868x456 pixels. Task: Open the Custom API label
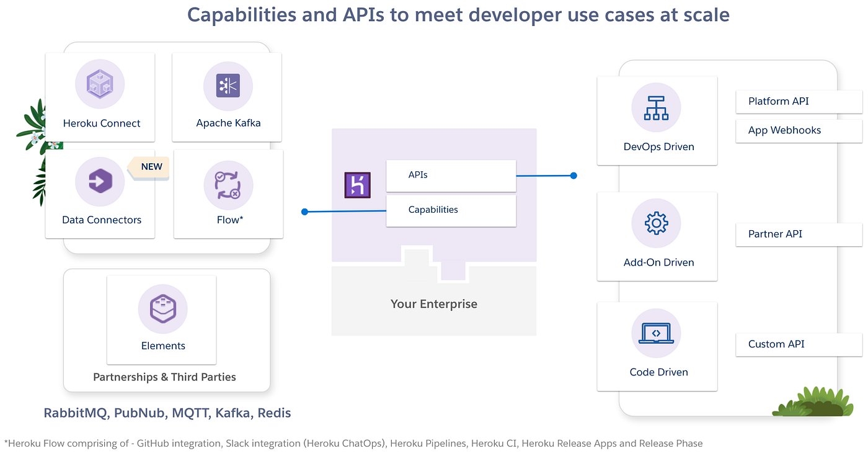pyautogui.click(x=799, y=344)
